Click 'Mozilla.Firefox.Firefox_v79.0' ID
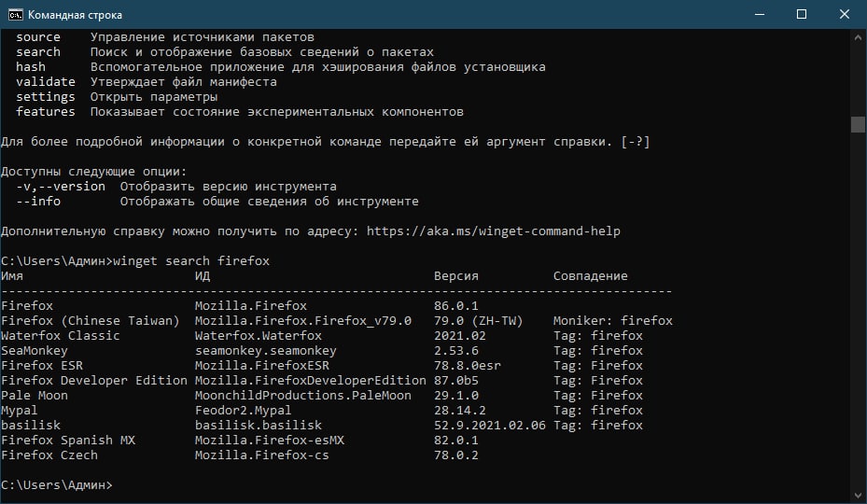The width and height of the screenshot is (867, 504). tap(303, 321)
